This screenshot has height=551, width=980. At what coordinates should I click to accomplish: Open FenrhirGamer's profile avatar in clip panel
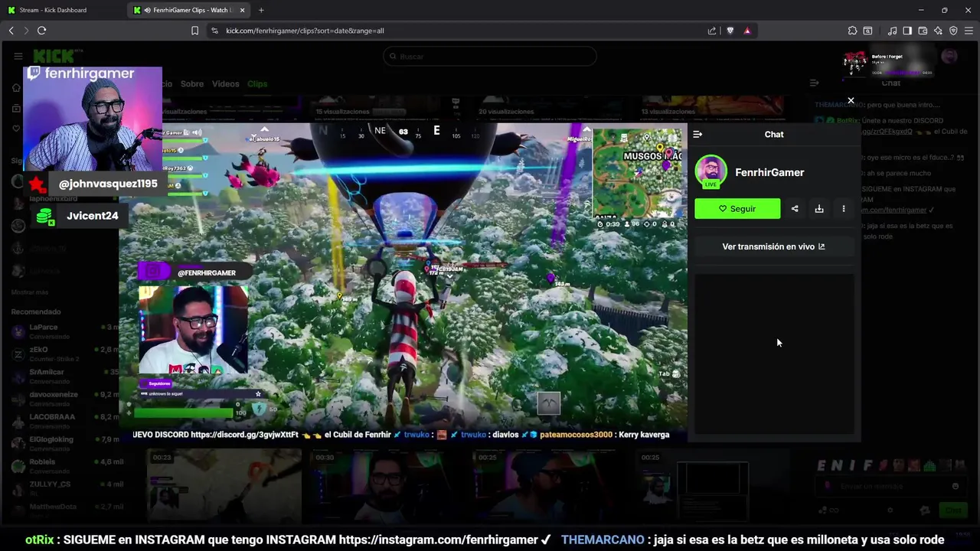pyautogui.click(x=710, y=172)
